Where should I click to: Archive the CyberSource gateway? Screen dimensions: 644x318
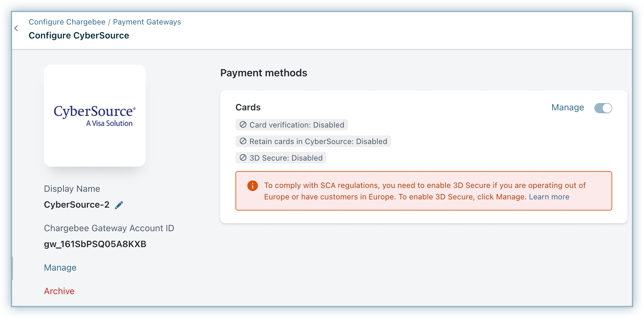coord(59,291)
